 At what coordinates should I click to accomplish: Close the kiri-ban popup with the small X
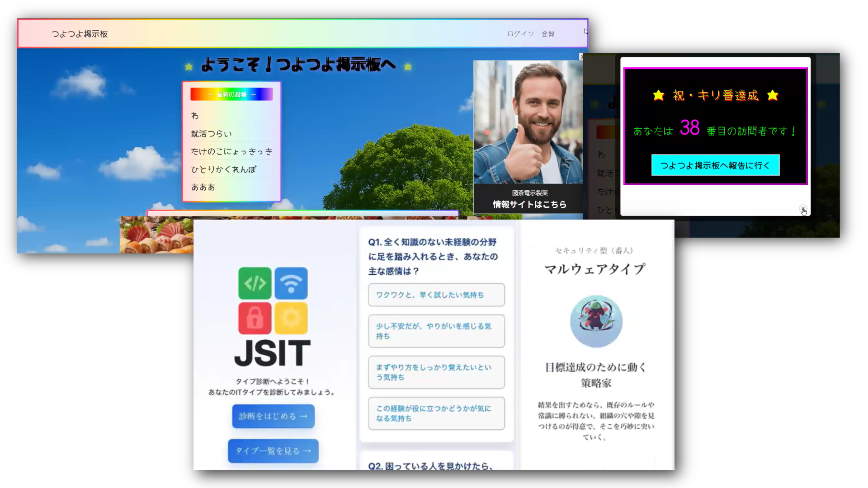(x=802, y=209)
